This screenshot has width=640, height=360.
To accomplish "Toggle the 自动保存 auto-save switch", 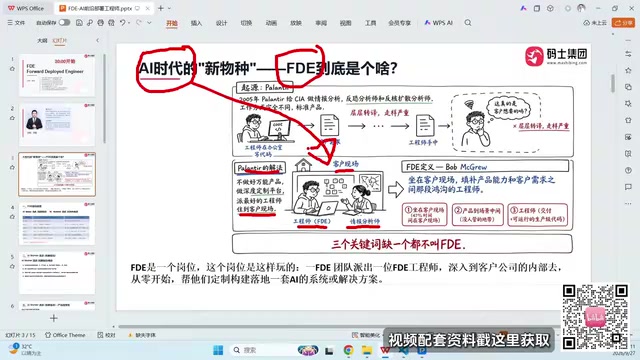I will coord(64,23).
